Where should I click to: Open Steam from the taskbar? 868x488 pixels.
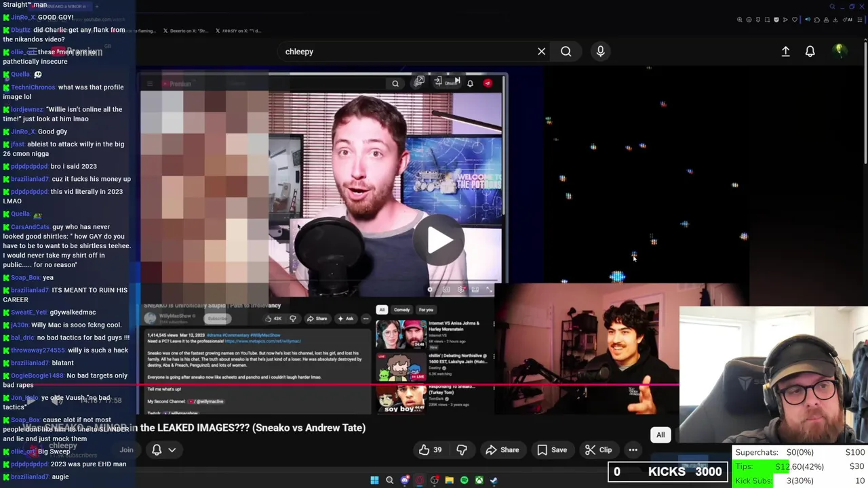point(494,480)
